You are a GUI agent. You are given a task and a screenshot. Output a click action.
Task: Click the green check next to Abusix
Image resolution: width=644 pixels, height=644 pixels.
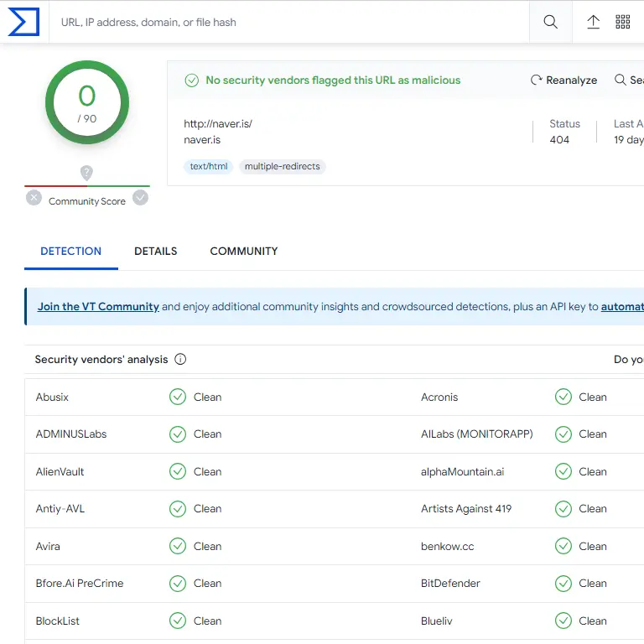click(x=178, y=397)
